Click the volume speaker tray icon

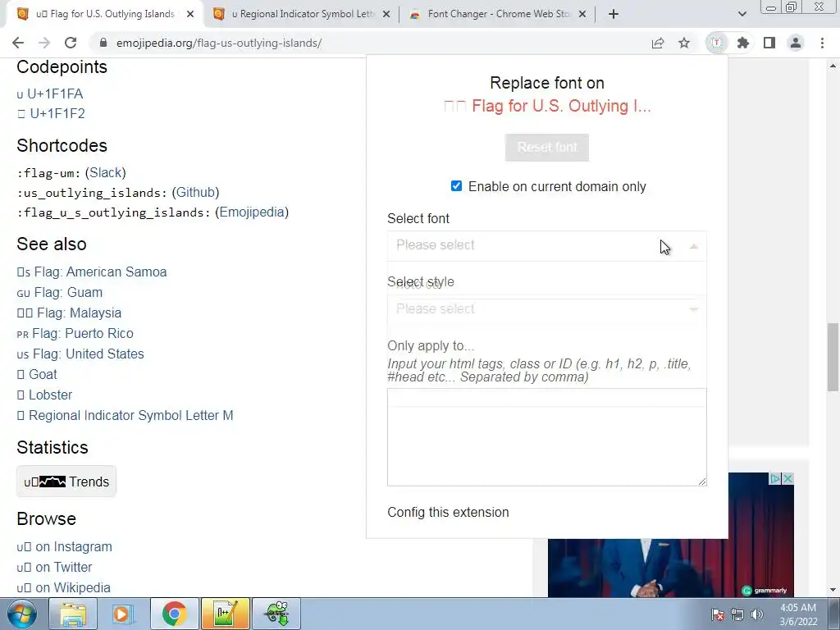pos(757,614)
